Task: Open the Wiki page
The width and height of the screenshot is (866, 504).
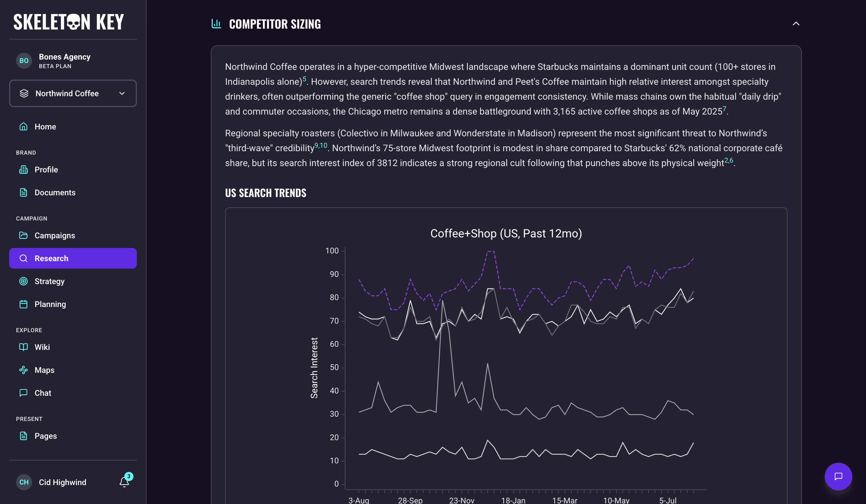Action: [x=73, y=347]
